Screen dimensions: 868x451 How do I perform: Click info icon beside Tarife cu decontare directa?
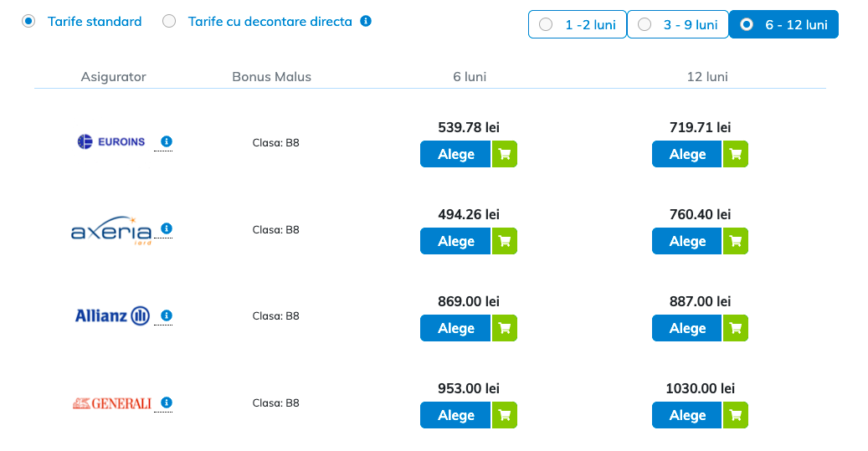366,21
